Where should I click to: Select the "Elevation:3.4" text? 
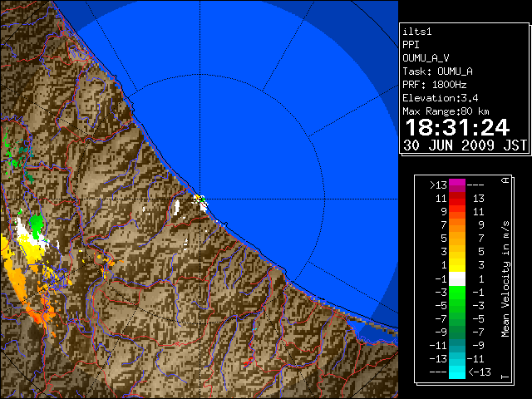441,98
